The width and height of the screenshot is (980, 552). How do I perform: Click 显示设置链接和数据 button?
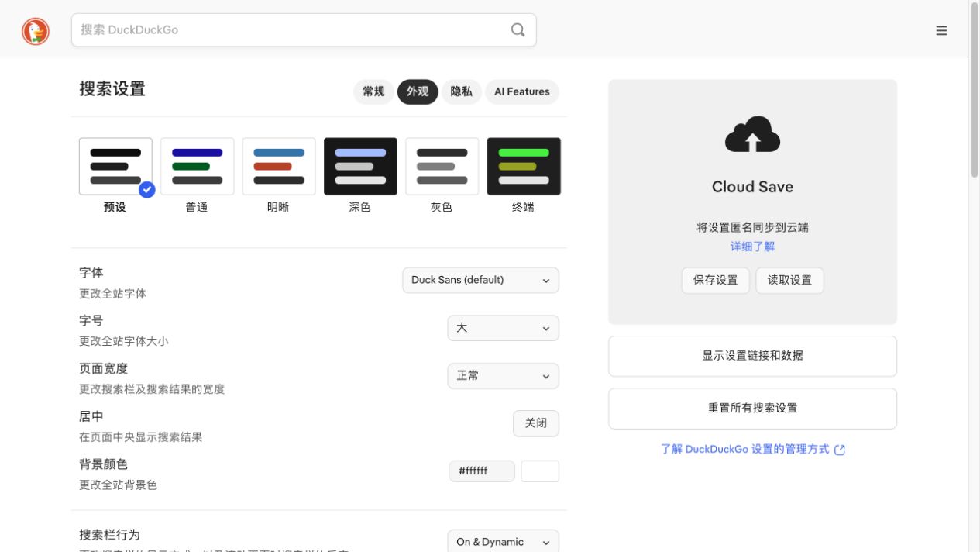(x=752, y=356)
